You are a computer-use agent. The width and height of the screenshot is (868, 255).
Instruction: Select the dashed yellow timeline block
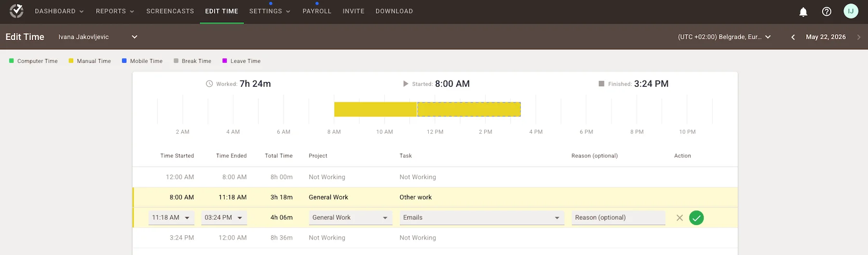pyautogui.click(x=469, y=109)
